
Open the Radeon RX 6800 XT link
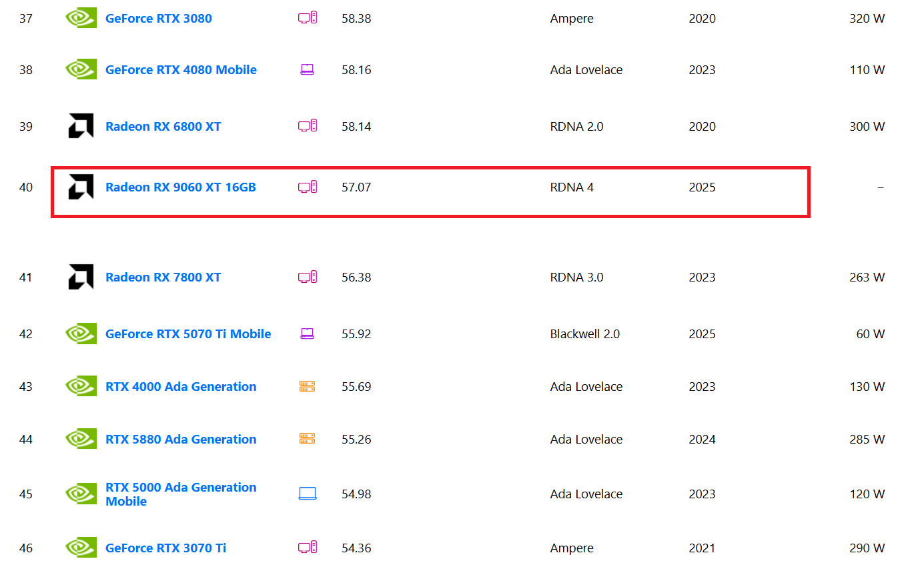point(163,127)
